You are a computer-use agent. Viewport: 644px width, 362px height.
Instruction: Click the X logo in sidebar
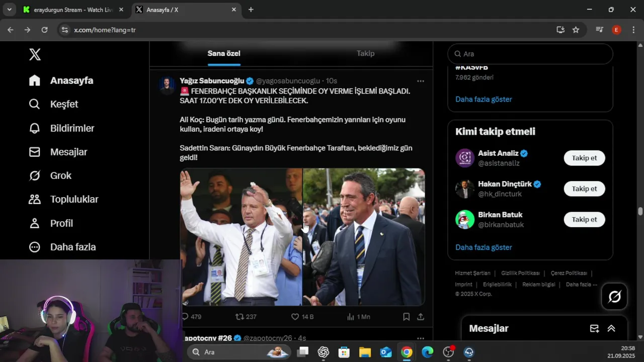pos(35,54)
